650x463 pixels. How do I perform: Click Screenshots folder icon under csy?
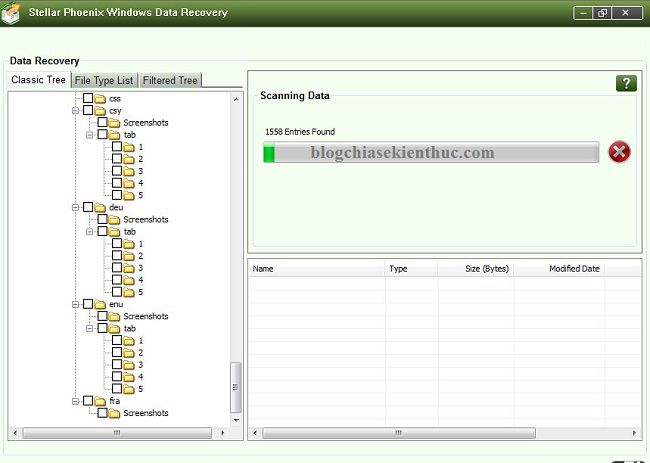pyautogui.click(x=114, y=123)
